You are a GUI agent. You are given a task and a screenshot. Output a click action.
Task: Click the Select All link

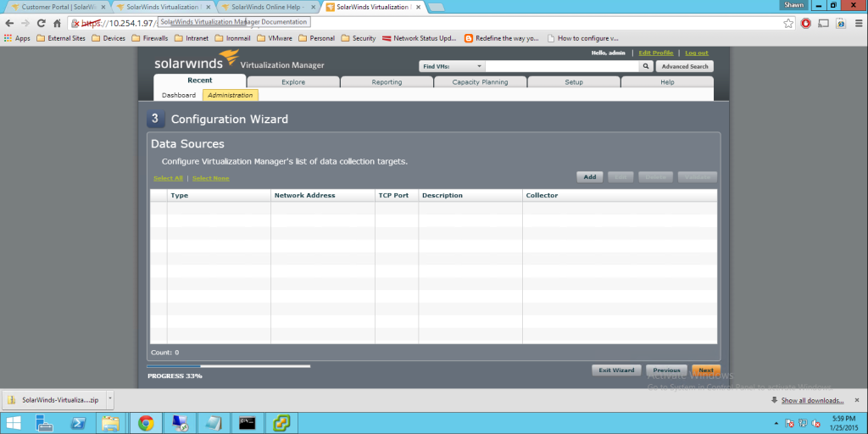click(x=169, y=178)
